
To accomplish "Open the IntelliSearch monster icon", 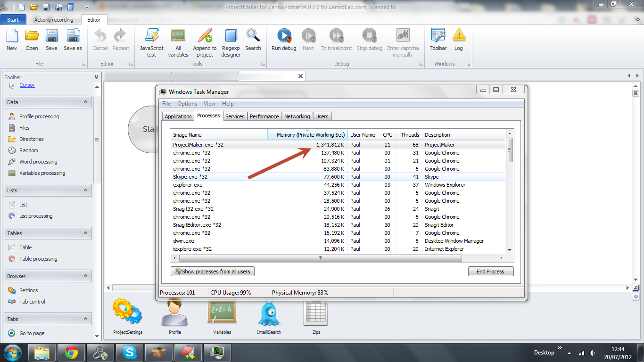I will coord(269,313).
